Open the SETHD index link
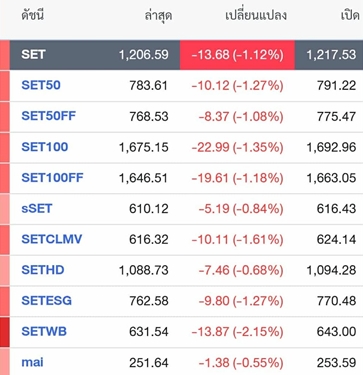363x375 pixels. 43,270
